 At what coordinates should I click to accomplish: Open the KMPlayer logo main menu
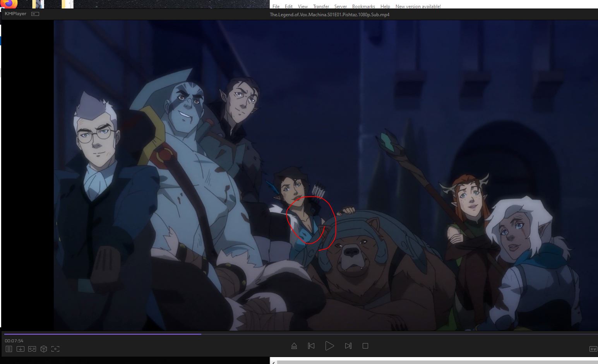(15, 14)
